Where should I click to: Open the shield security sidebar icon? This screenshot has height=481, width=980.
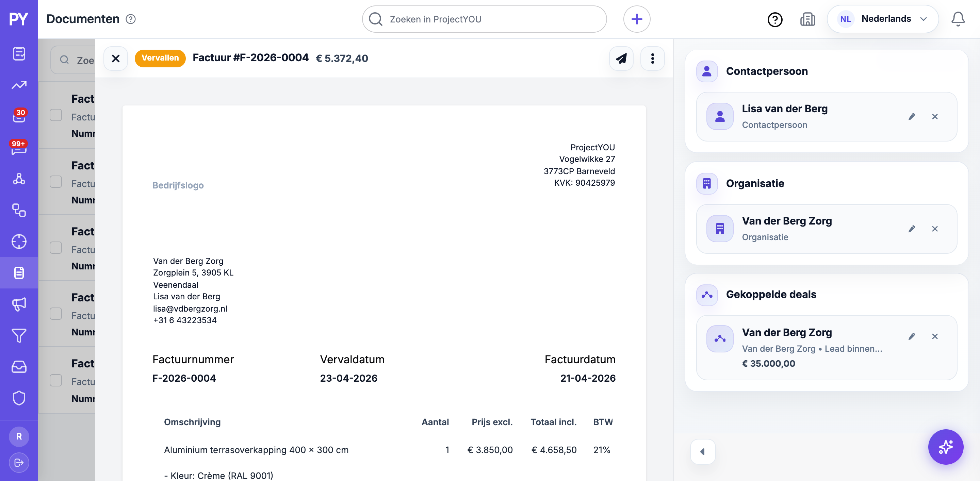tap(19, 398)
